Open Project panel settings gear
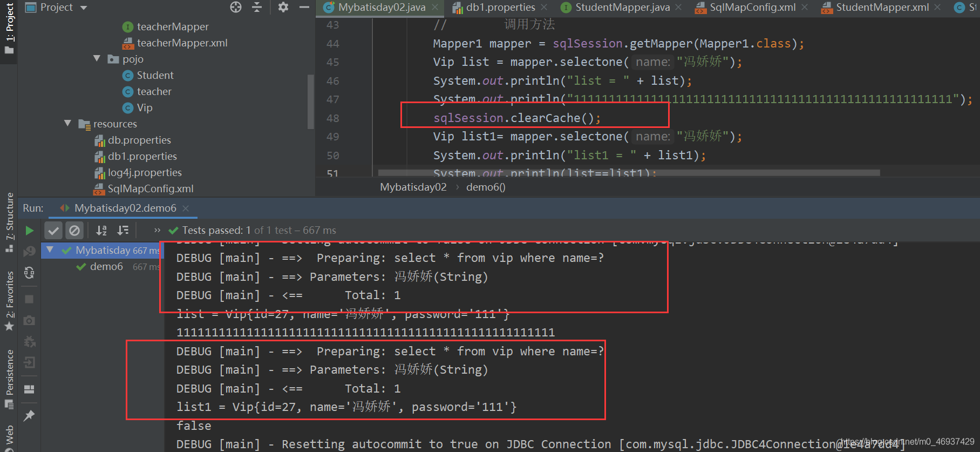Screen dimensions: 980x452 (x=283, y=7)
